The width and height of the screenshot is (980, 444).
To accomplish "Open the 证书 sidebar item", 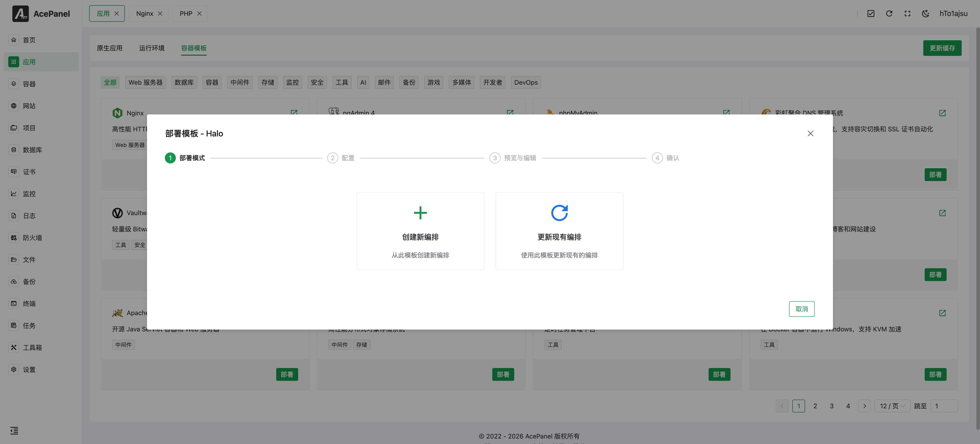I will click(29, 172).
